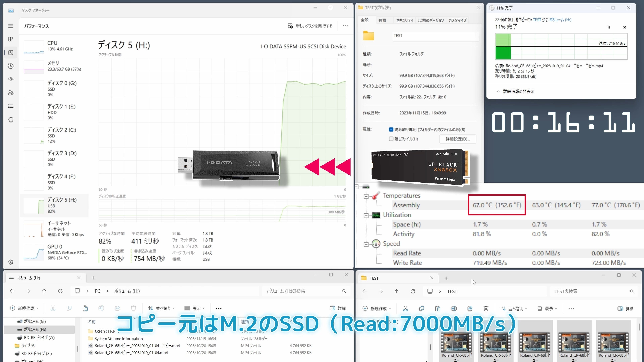
Task: Click Share icon in TEST Explorer toolbar
Action: (470, 309)
